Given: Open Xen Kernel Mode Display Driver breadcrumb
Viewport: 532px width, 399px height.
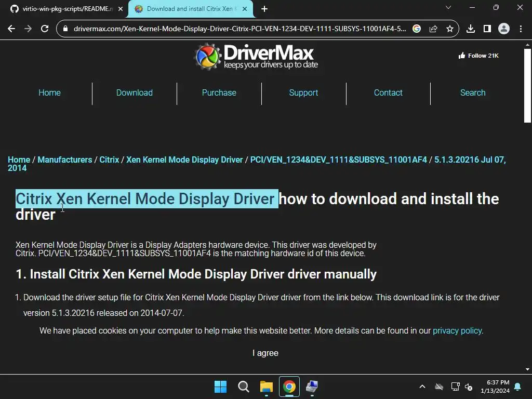Looking at the screenshot, I should 184,160.
